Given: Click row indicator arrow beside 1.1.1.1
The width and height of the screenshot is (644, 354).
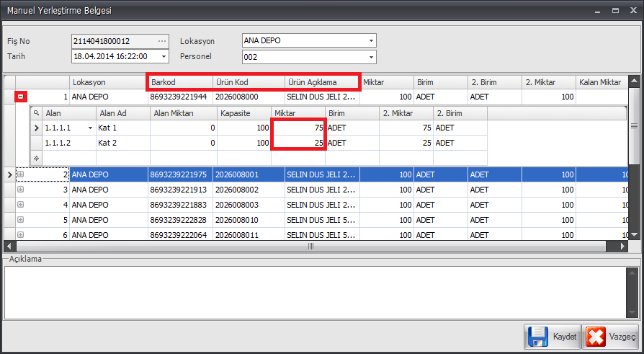Looking at the screenshot, I should pyautogui.click(x=37, y=128).
